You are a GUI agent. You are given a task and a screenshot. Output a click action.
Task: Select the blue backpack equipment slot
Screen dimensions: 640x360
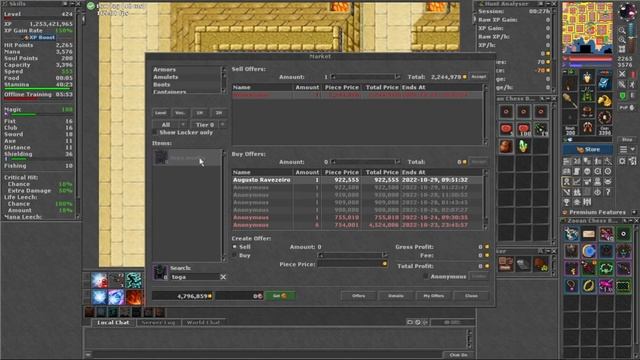[x=604, y=82]
